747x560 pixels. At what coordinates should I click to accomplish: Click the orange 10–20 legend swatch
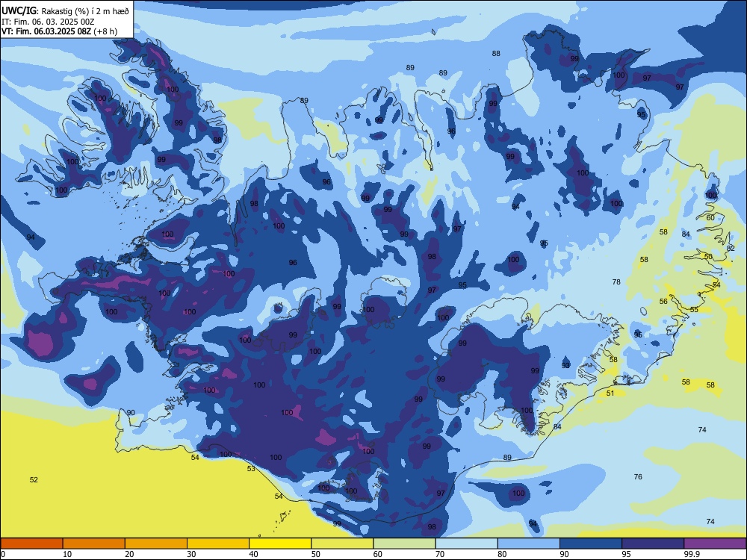coord(94,544)
